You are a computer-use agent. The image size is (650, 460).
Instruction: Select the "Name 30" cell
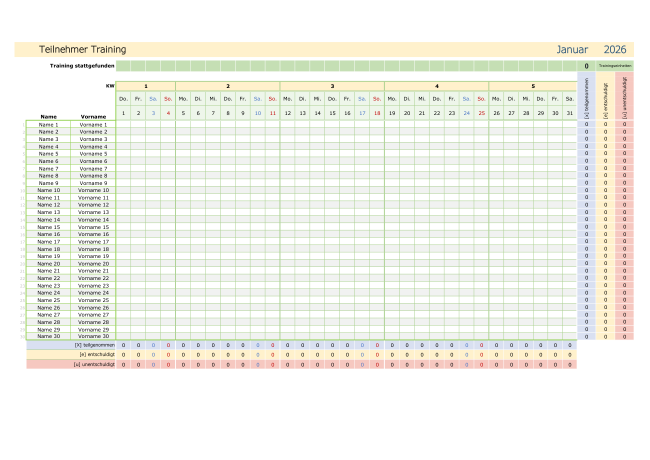[x=49, y=336]
